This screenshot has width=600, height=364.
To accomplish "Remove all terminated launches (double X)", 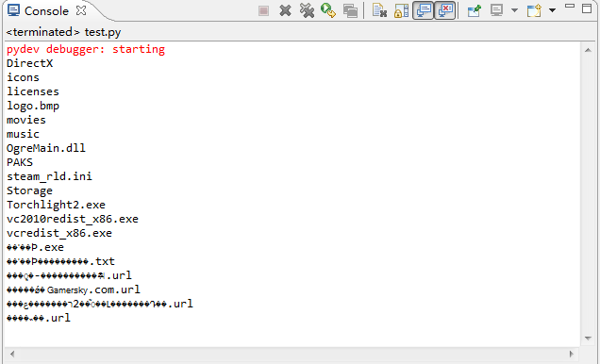I will (307, 10).
